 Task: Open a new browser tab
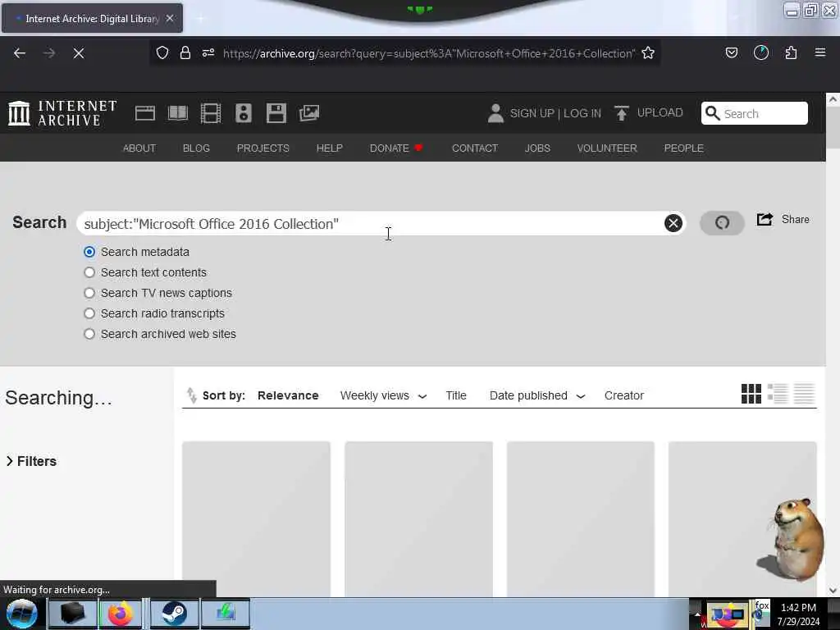point(200,18)
